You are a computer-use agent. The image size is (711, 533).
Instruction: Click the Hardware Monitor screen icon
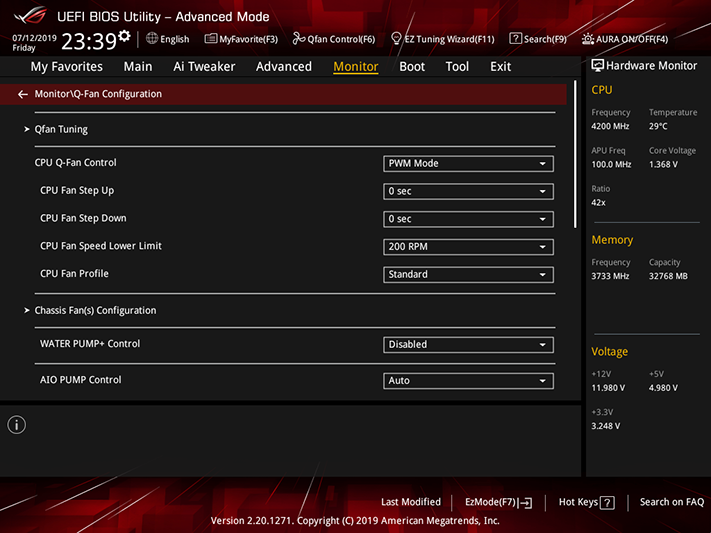coord(598,66)
